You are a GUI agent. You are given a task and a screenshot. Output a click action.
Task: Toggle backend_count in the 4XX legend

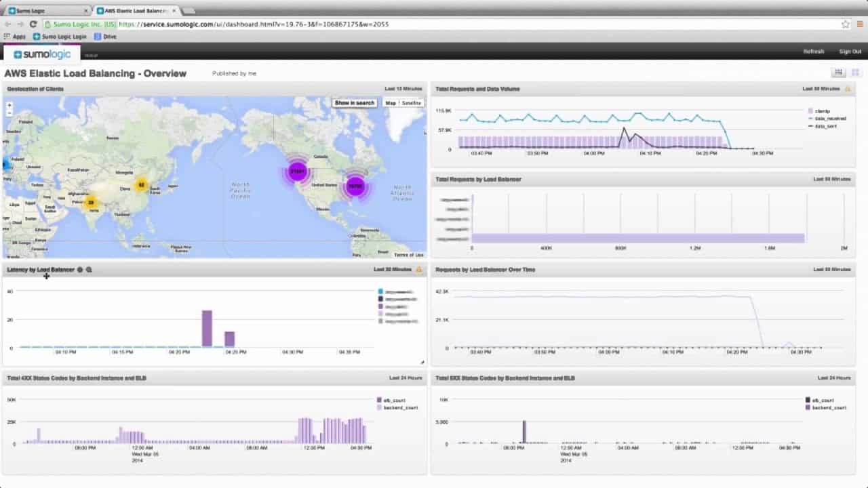(x=397, y=408)
